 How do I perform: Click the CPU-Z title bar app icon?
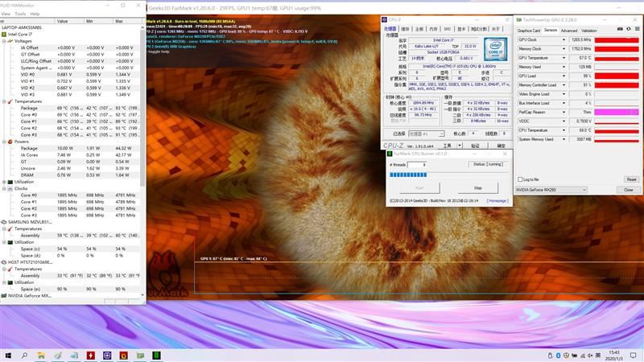tap(385, 19)
